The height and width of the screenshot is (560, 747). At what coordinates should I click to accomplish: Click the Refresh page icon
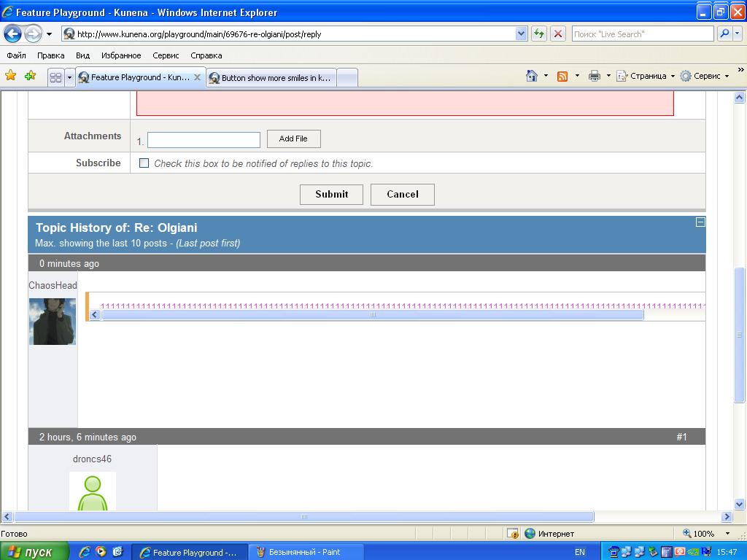(x=539, y=34)
